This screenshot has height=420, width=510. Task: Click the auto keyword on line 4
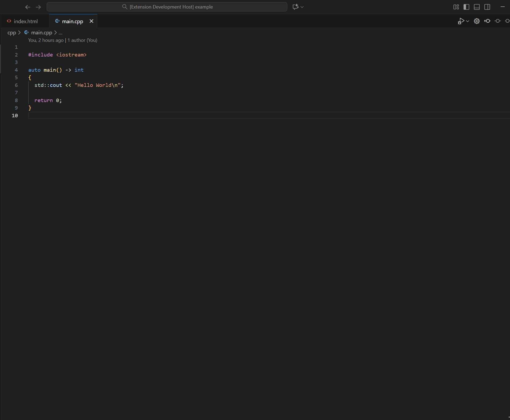pyautogui.click(x=34, y=70)
